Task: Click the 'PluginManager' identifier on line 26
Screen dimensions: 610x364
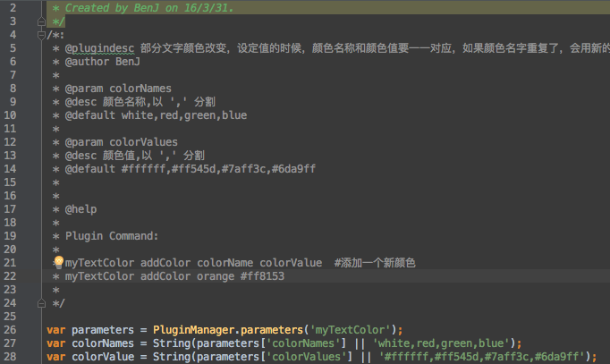Action: pos(194,330)
